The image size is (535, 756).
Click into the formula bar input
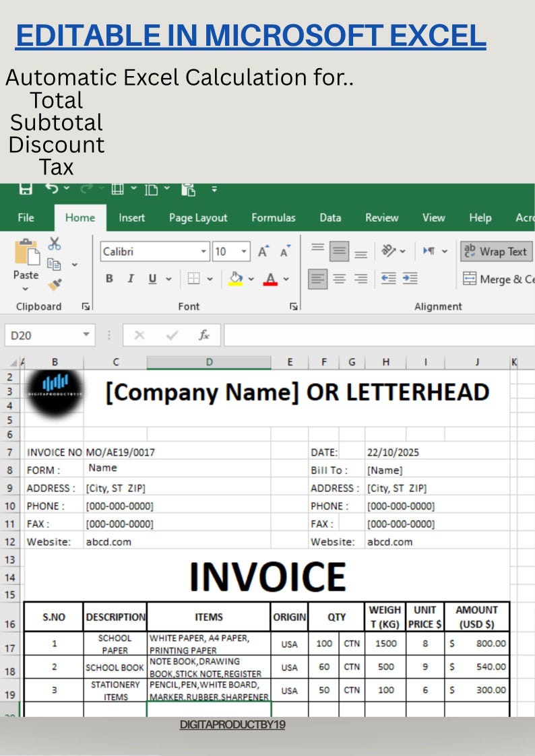(x=379, y=335)
